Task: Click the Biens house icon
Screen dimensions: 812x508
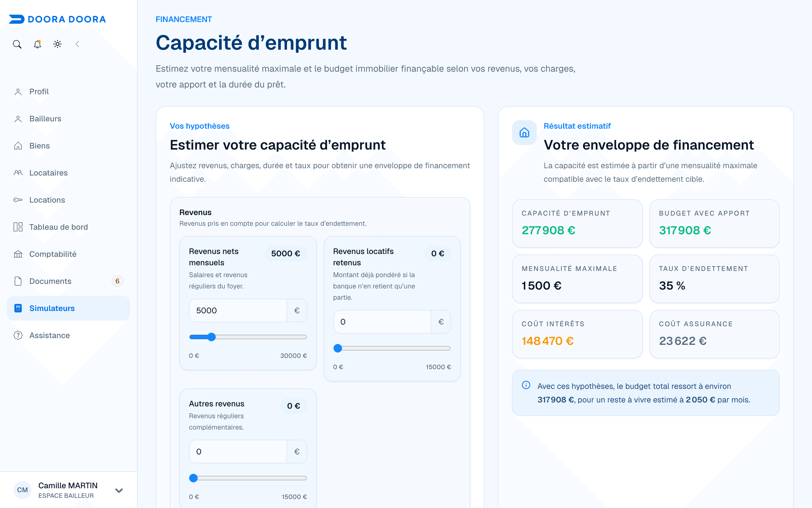Action: point(18,146)
